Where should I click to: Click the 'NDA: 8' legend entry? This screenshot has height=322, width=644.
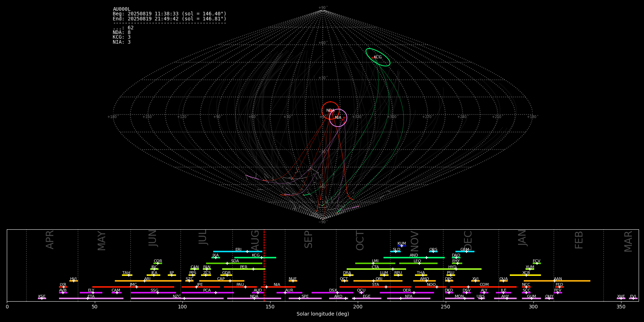point(122,33)
